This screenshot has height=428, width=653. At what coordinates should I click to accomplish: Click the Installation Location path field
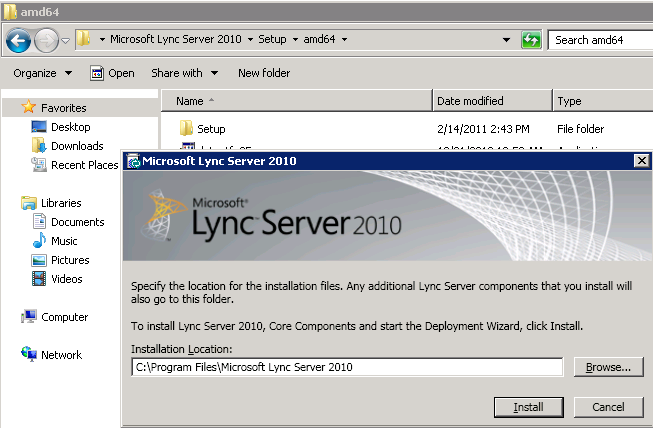[347, 367]
